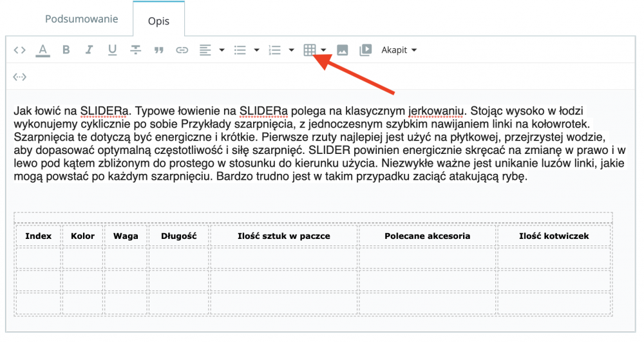Image resolution: width=644 pixels, height=342 pixels.
Task: Click the text color icon
Action: (43, 50)
